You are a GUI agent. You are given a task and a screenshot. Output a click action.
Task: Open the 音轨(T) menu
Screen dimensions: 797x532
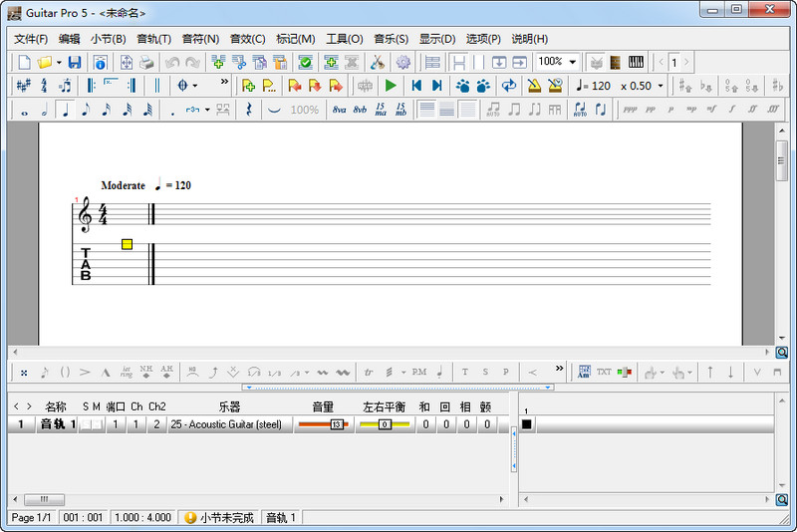(x=154, y=39)
